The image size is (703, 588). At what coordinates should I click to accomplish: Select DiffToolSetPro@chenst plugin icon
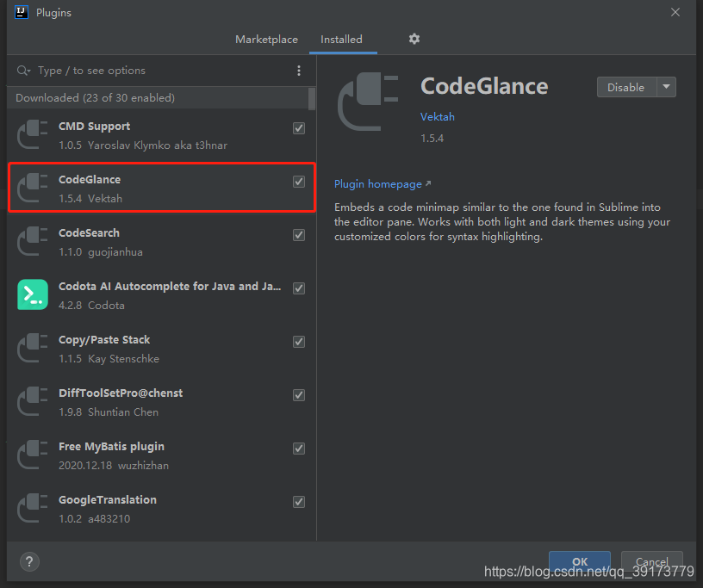(x=32, y=401)
